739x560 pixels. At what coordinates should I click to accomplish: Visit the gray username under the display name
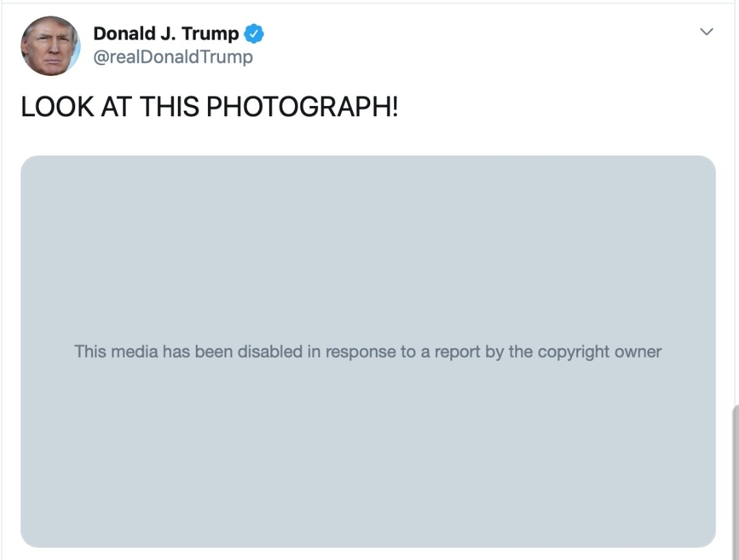tap(172, 57)
